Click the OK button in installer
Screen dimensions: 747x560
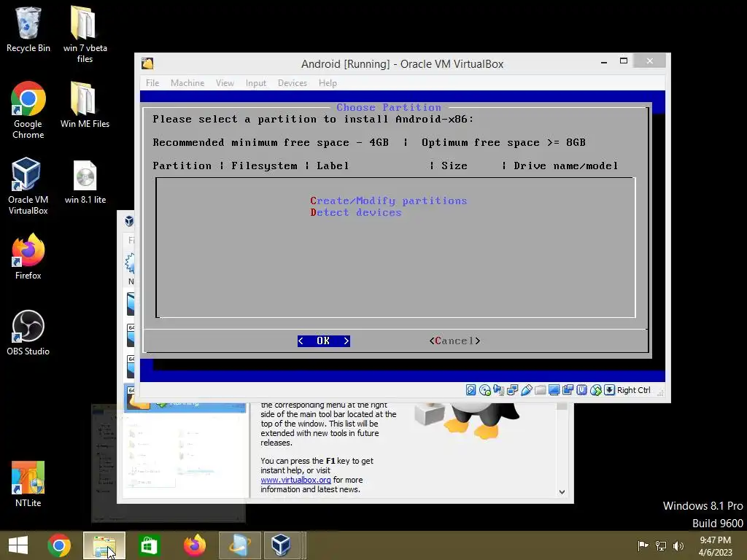[323, 341]
